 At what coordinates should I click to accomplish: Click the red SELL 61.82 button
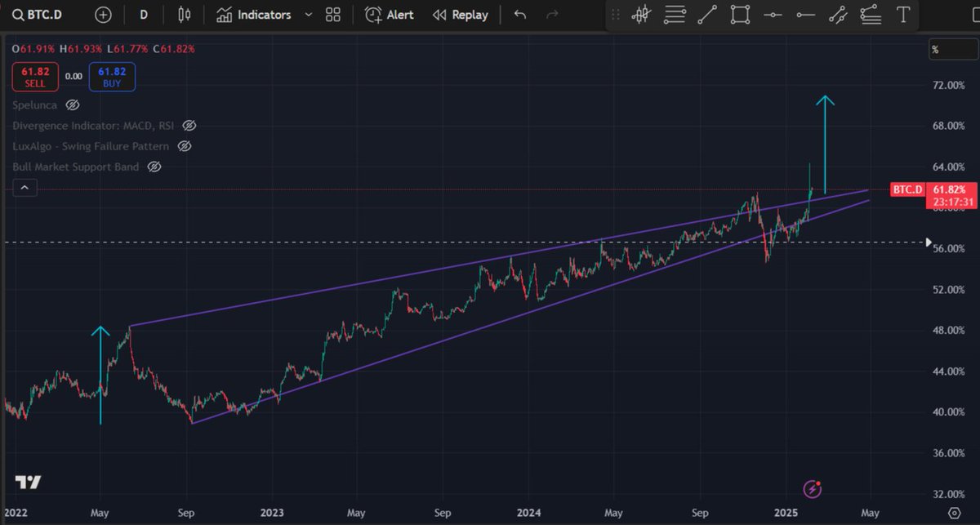click(36, 77)
